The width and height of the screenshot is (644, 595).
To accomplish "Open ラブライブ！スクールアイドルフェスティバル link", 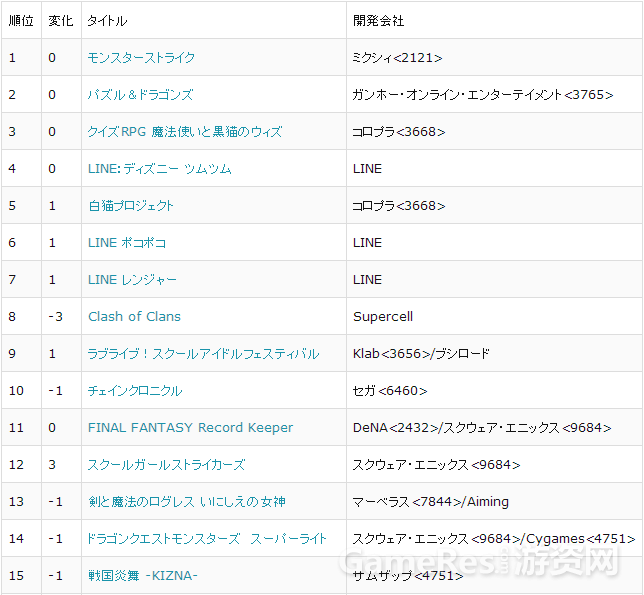I will pos(203,353).
